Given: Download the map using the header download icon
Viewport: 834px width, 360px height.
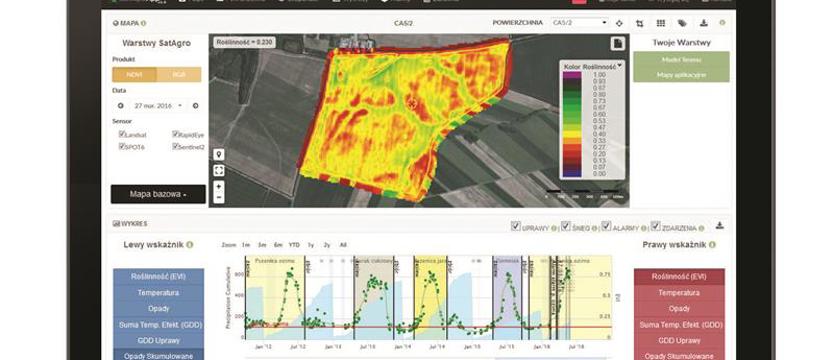Looking at the screenshot, I should (704, 23).
